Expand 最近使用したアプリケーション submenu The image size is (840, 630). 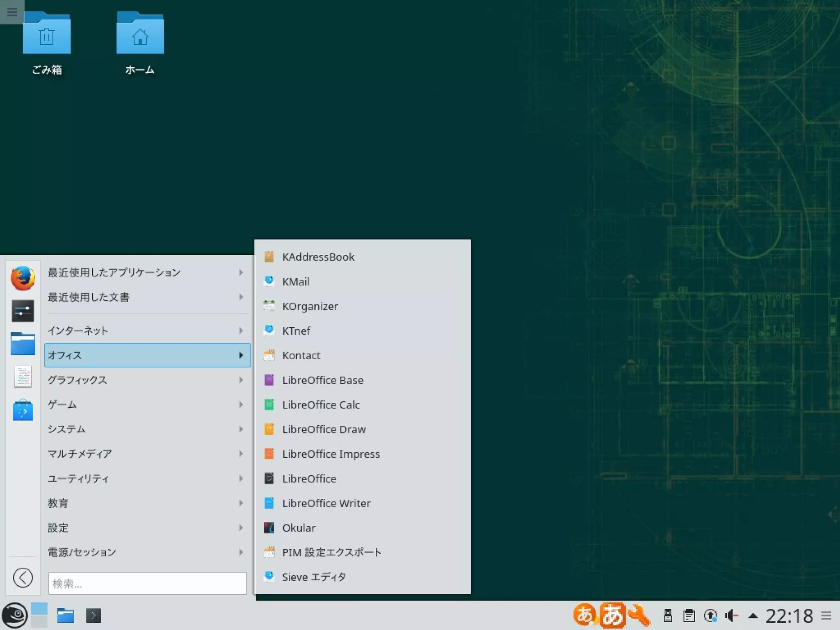pyautogui.click(x=147, y=272)
